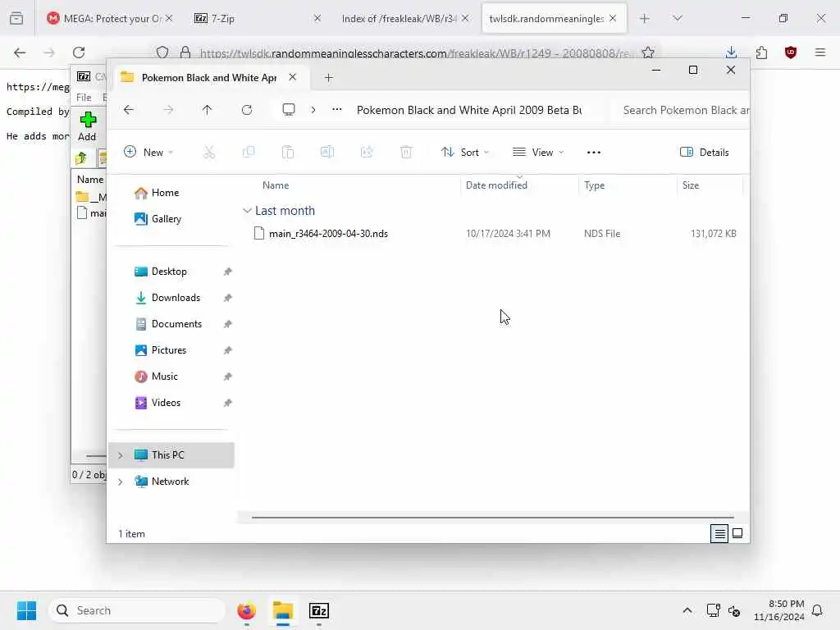Click the Search Pokemon Black box in Explorer
This screenshot has width=840, height=630.
coord(680,111)
